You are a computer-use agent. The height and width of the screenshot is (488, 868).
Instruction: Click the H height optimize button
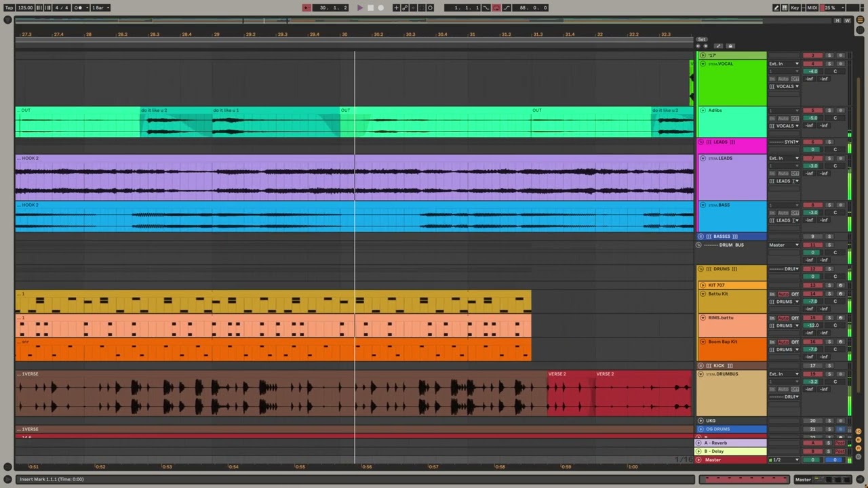click(837, 20)
